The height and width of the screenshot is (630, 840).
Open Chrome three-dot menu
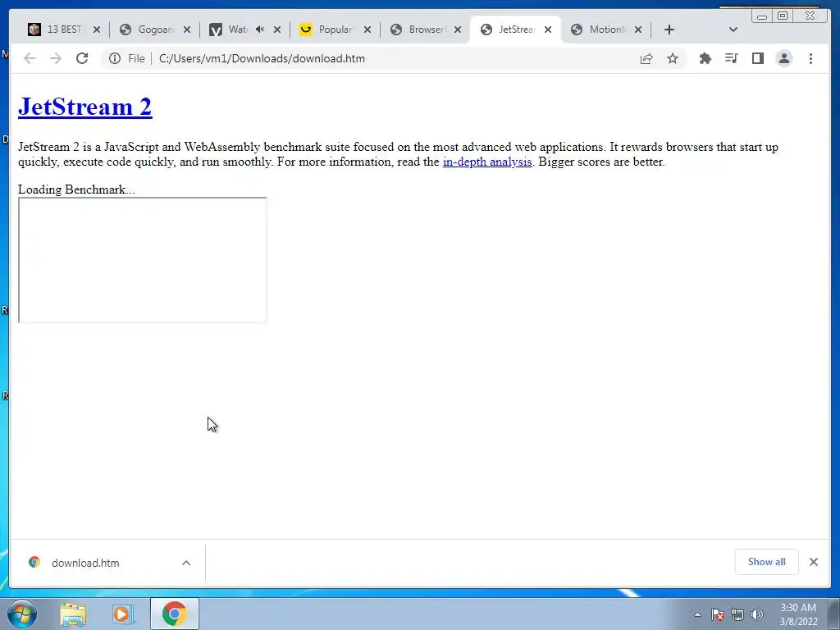[810, 58]
